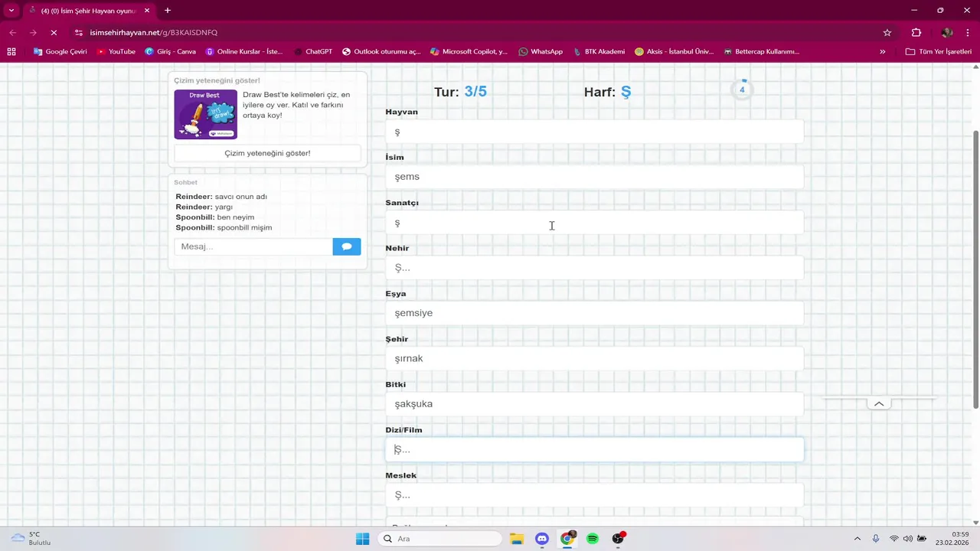Show more bookmarks with double chevron

coord(883,51)
